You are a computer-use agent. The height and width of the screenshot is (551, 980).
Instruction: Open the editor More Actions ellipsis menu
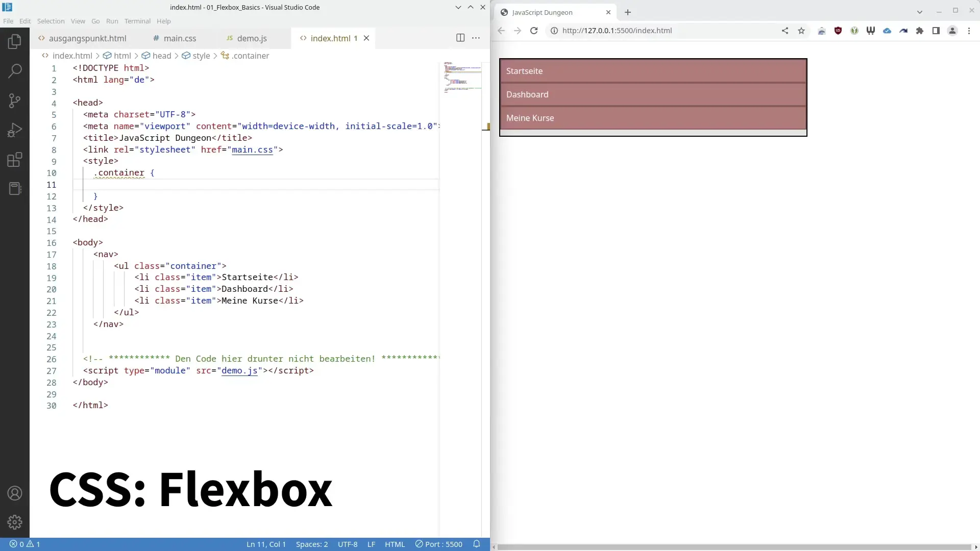476,38
